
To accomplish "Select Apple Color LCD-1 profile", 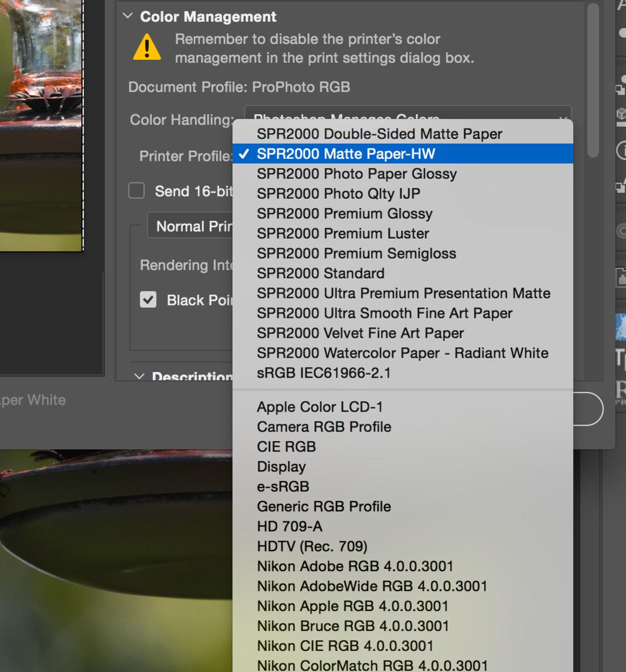I will [319, 407].
